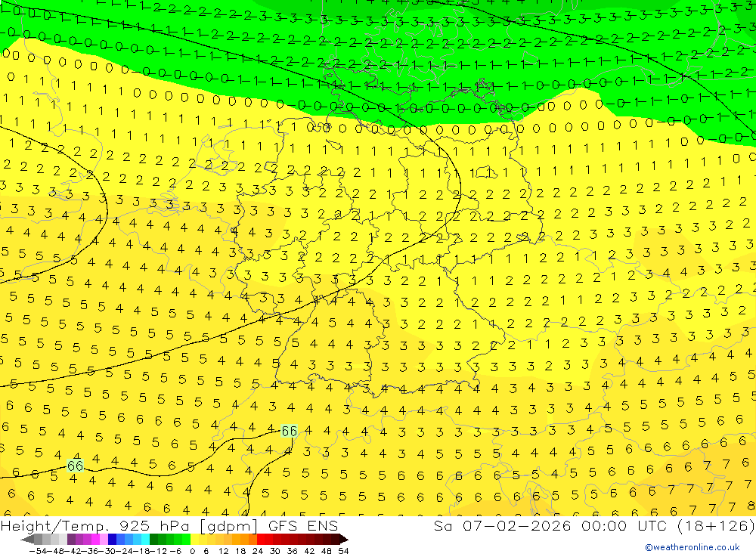Screen dimensions: 756x554
Task: Click the westernmost '66' height contour label
Action: (x=75, y=466)
